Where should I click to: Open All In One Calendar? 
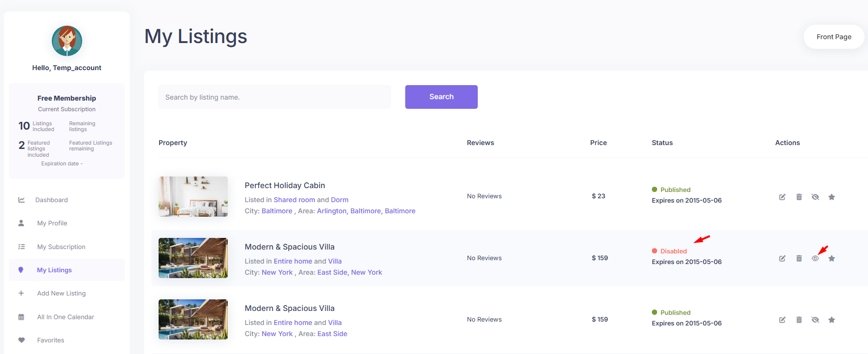pos(65,317)
